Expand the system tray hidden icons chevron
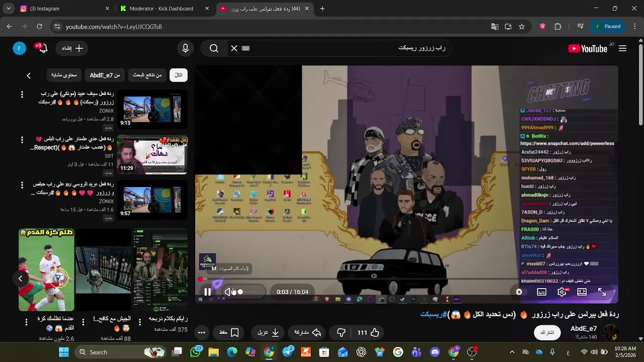The height and width of the screenshot is (362, 644). pos(512,352)
